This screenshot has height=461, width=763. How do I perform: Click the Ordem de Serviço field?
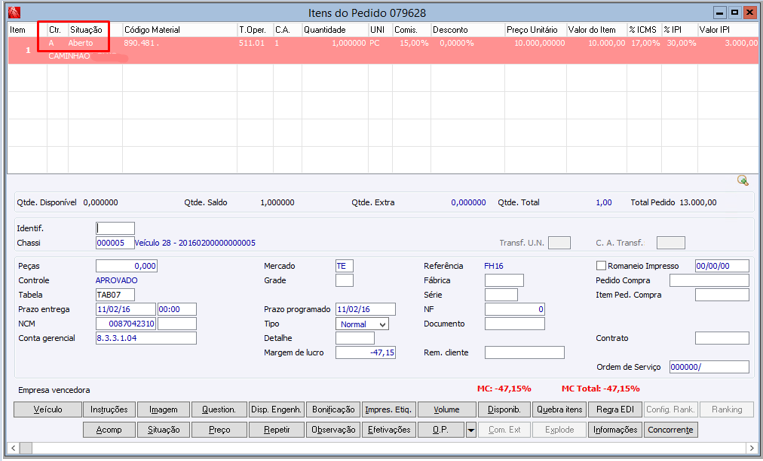click(x=709, y=367)
